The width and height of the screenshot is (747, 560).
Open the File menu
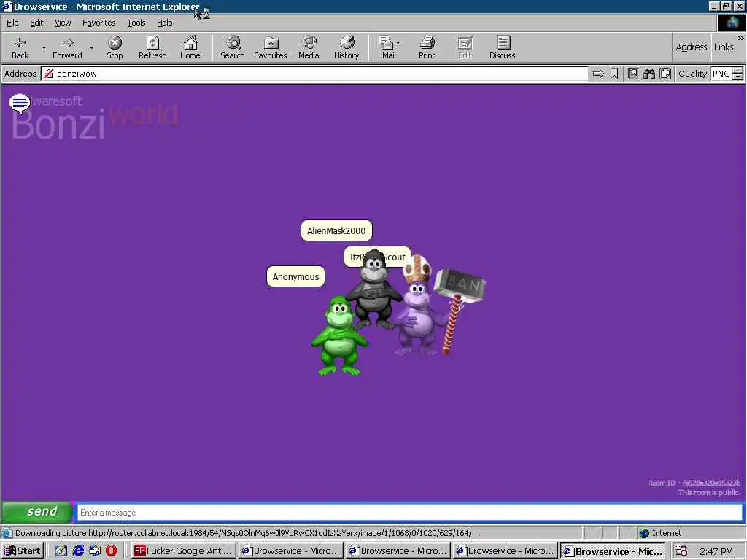click(x=12, y=23)
